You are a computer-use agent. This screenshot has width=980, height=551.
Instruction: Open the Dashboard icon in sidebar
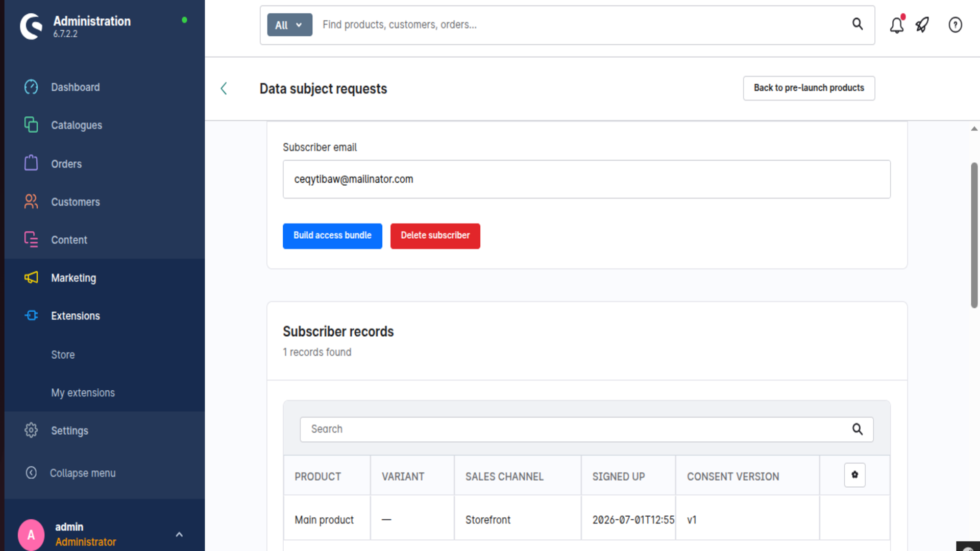click(x=31, y=87)
